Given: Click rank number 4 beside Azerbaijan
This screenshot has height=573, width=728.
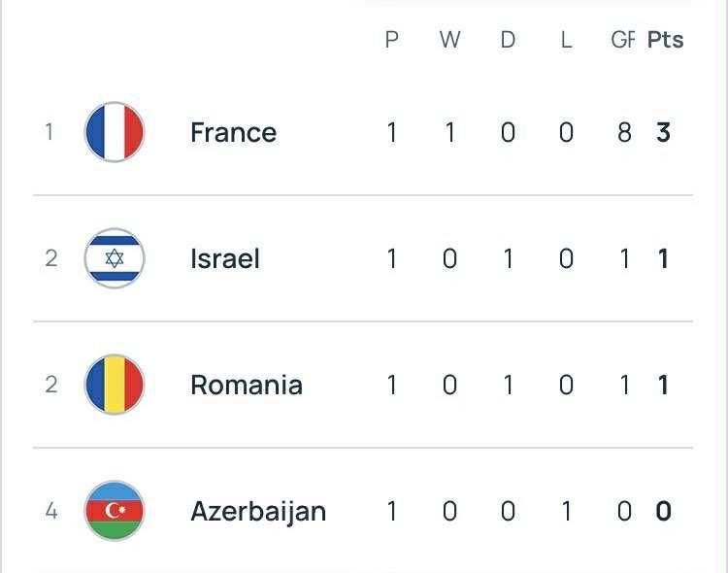Looking at the screenshot, I should click(50, 511).
